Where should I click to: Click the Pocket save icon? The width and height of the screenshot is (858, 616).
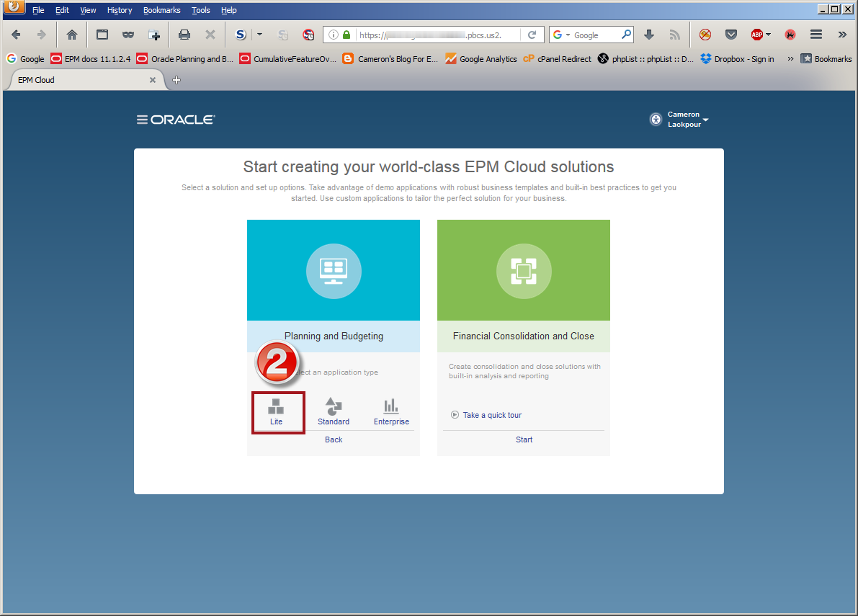point(731,35)
